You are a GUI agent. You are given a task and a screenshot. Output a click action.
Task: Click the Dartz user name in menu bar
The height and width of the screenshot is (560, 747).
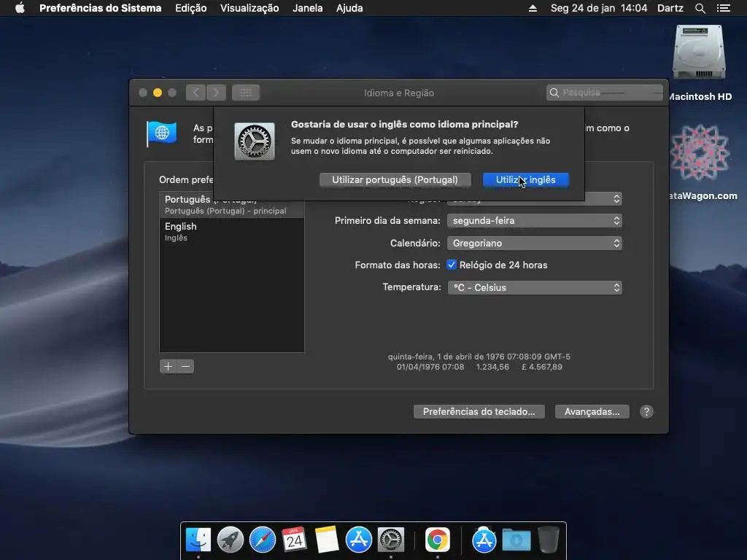[670, 8]
